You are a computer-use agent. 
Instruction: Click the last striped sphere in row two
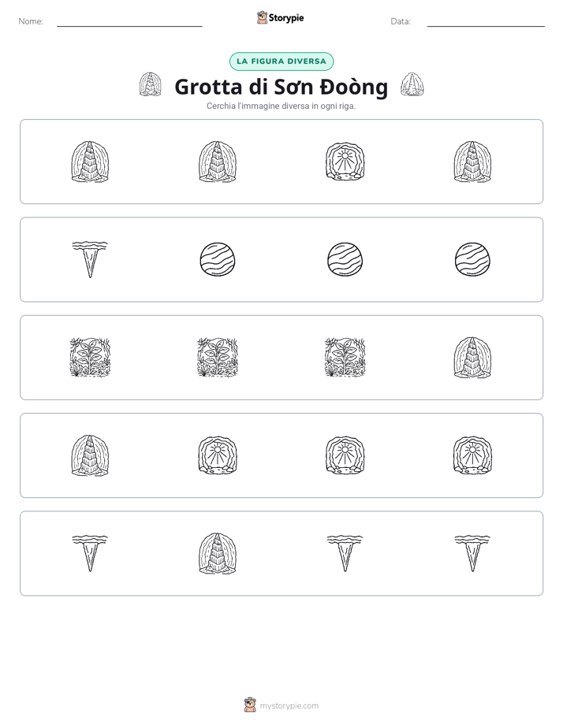point(472,259)
